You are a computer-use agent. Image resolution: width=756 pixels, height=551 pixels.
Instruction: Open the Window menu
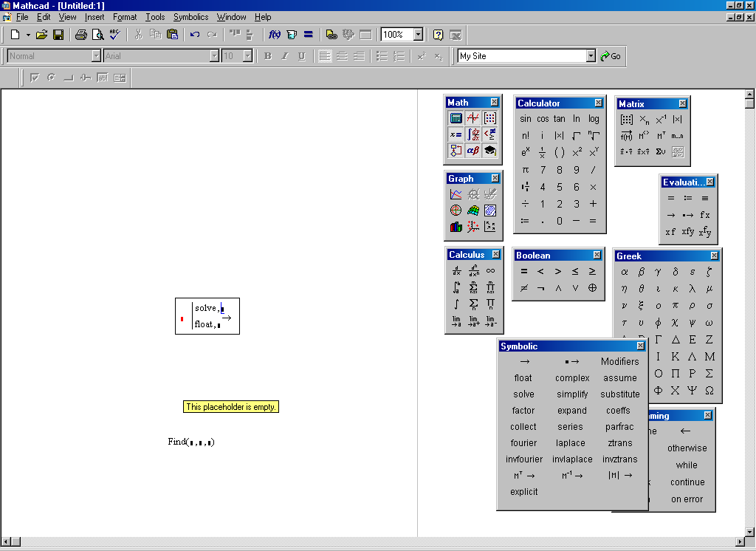click(x=231, y=17)
